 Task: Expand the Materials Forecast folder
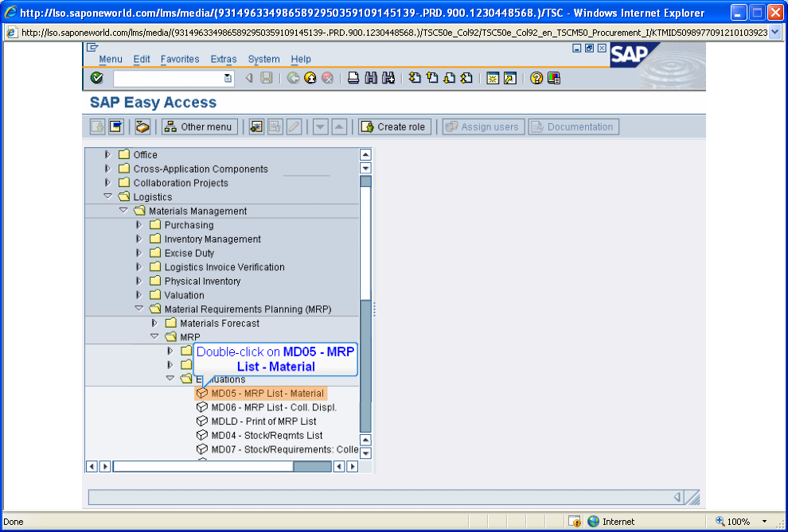[154, 323]
